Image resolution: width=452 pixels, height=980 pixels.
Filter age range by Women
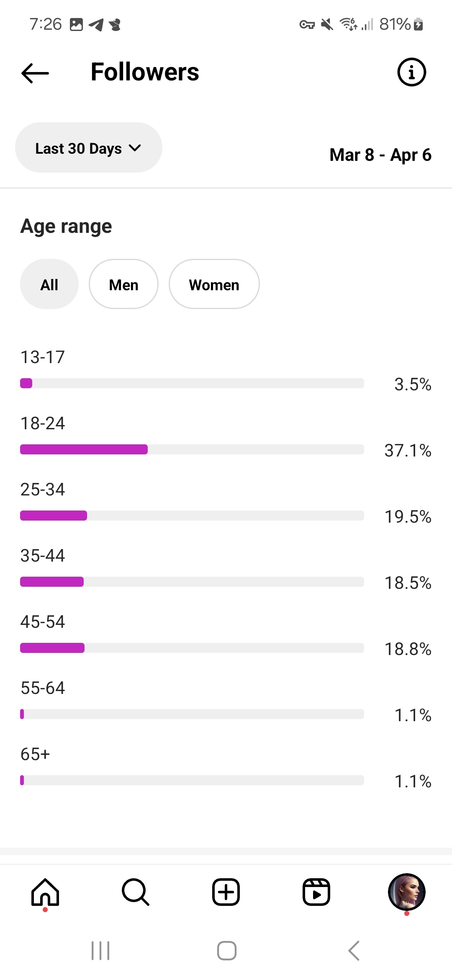[x=214, y=284]
